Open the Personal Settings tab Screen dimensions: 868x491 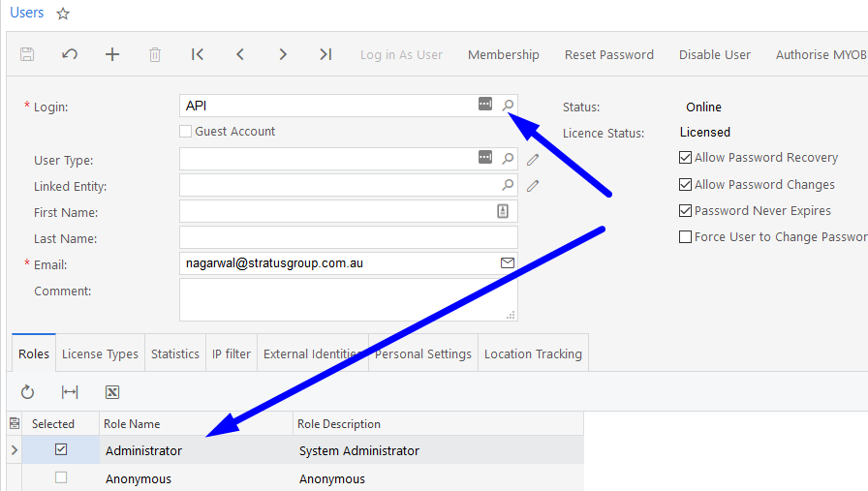pyautogui.click(x=423, y=353)
